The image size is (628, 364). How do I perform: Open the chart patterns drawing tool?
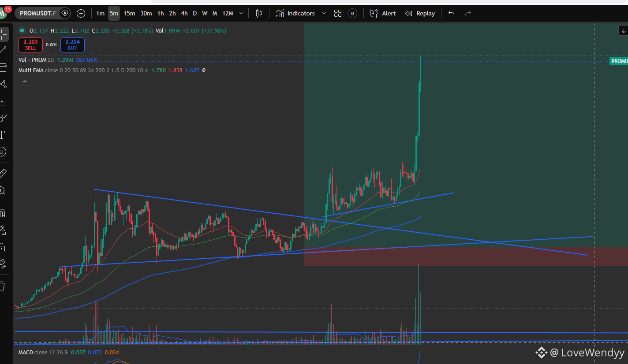pyautogui.click(x=3, y=84)
